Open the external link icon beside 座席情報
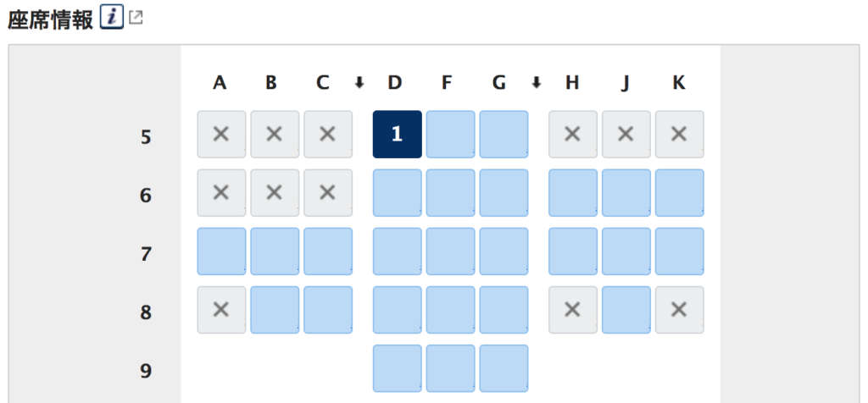The width and height of the screenshot is (868, 403). 136,18
